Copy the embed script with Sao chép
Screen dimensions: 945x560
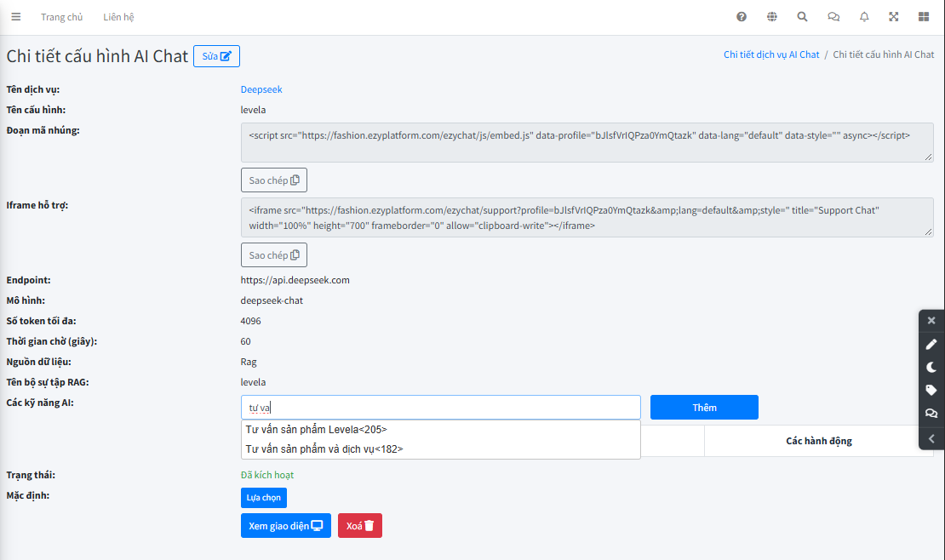[274, 180]
